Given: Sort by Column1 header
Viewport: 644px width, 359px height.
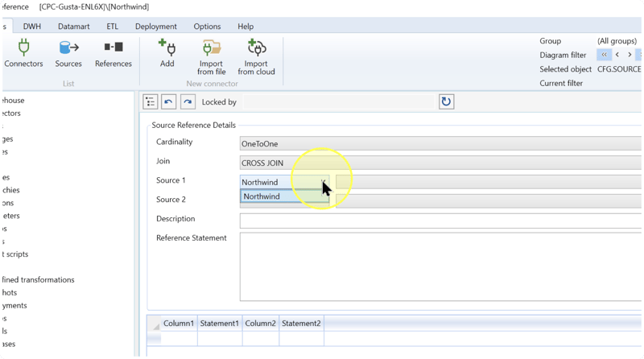Looking at the screenshot, I should pos(179,324).
